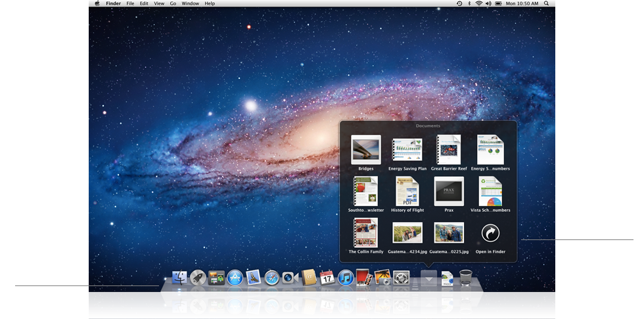Open the Apple menu
The width and height of the screenshot is (644, 319).
pos(97,3)
